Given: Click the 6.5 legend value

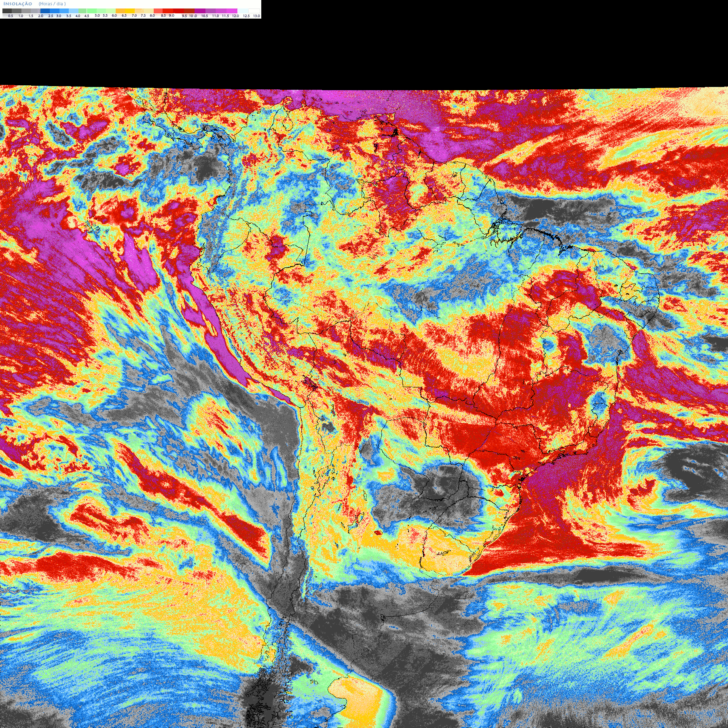Looking at the screenshot, I should tap(124, 15).
